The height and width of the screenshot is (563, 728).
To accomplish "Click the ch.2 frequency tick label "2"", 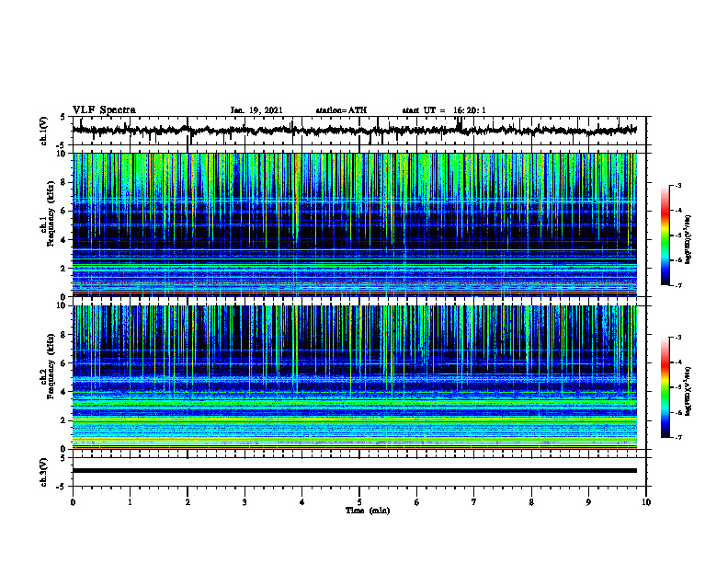I will pyautogui.click(x=64, y=420).
